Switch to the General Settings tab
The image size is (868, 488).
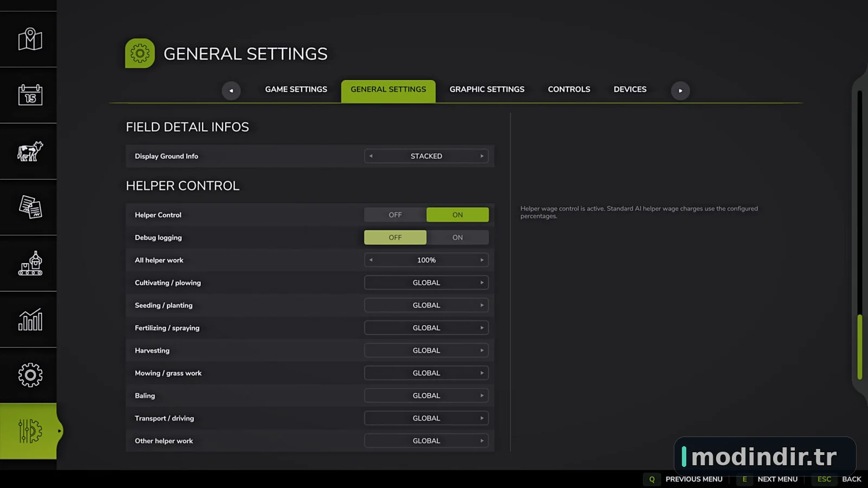pos(388,91)
